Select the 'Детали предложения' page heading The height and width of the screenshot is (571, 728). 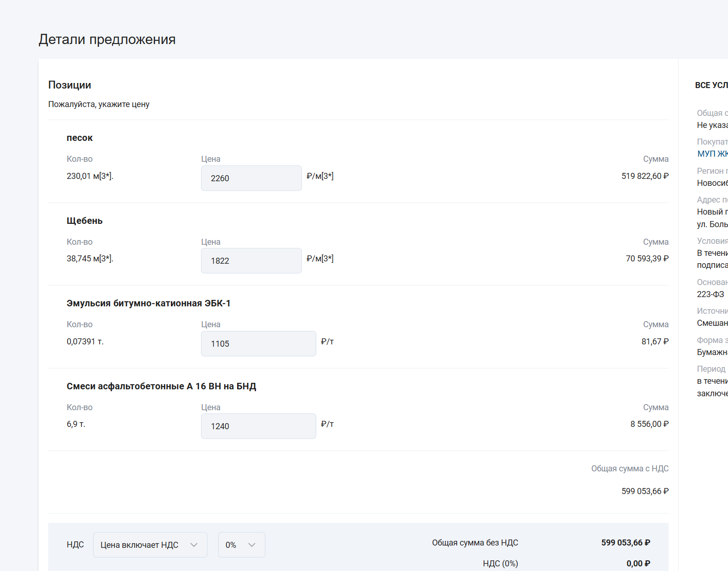(107, 39)
